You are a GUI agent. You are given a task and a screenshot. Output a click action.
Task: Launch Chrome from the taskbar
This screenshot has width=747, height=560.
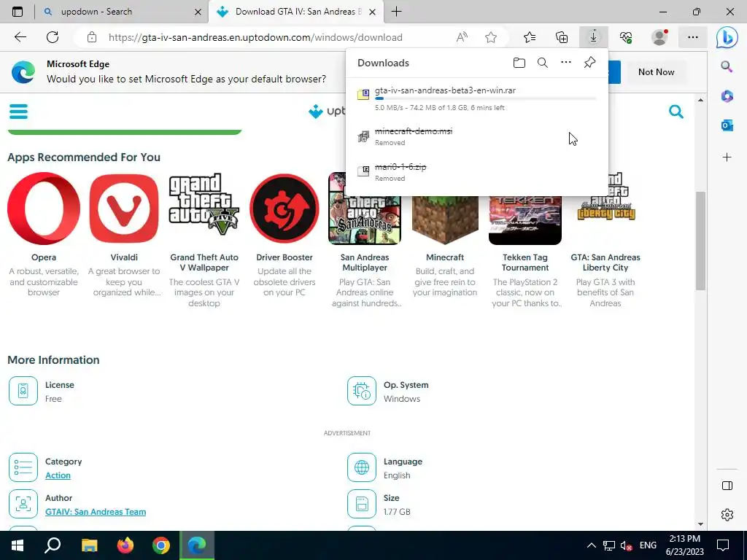pos(161,545)
